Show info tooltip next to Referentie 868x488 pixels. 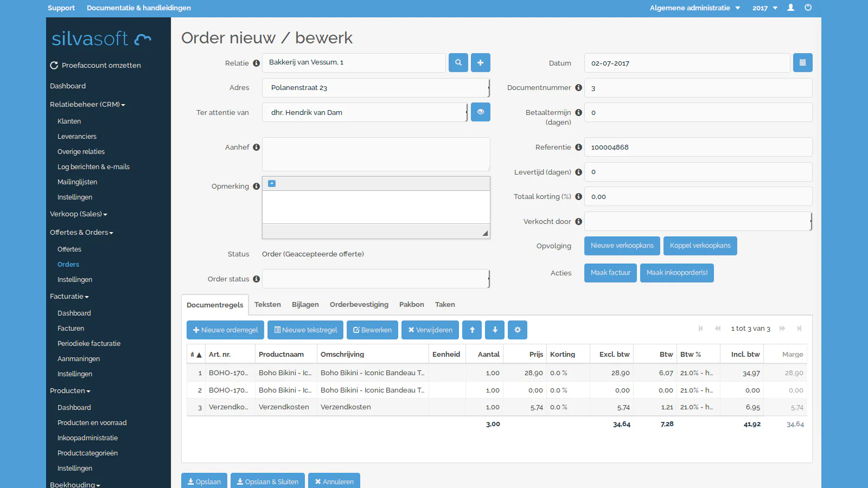click(x=579, y=147)
